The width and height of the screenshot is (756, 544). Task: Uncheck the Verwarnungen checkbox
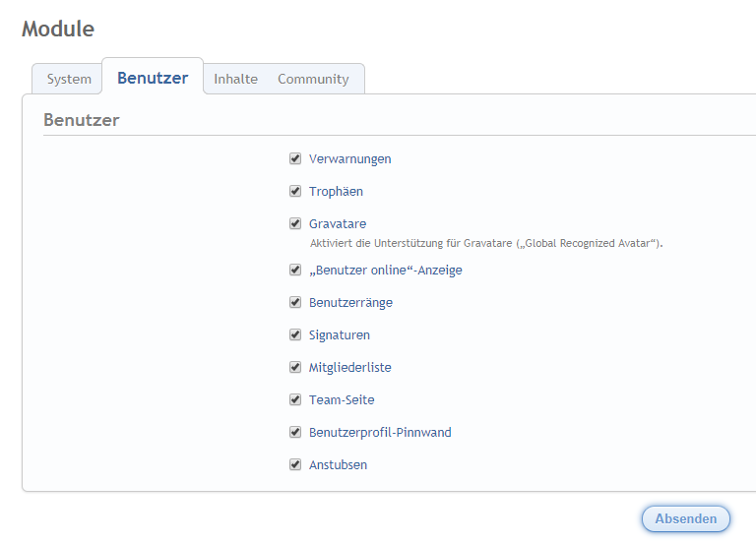tap(295, 158)
